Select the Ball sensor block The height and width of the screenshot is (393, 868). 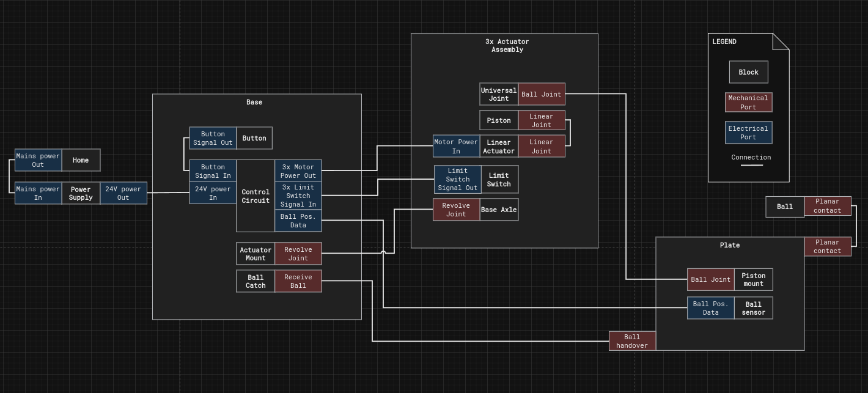coord(753,308)
